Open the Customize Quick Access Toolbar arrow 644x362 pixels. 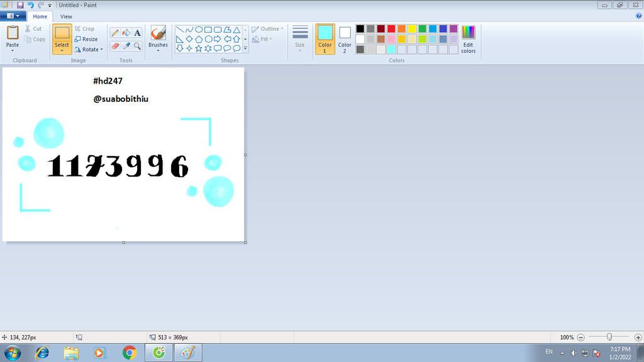tap(50, 5)
